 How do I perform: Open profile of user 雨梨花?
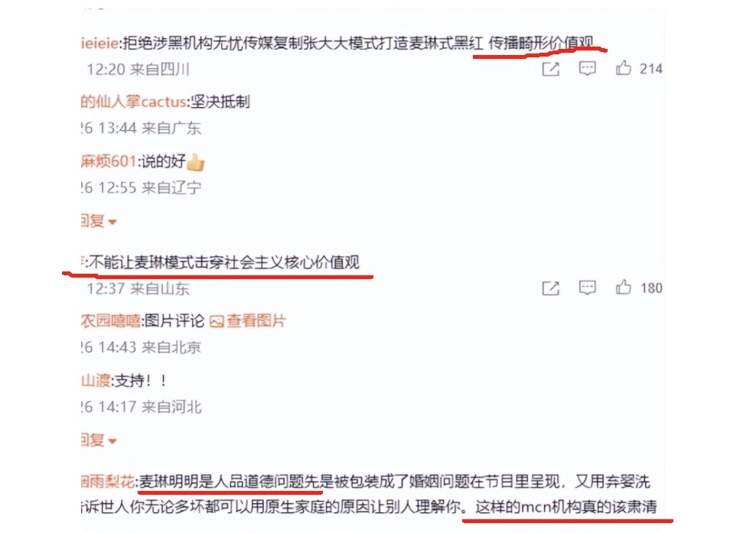click(108, 481)
